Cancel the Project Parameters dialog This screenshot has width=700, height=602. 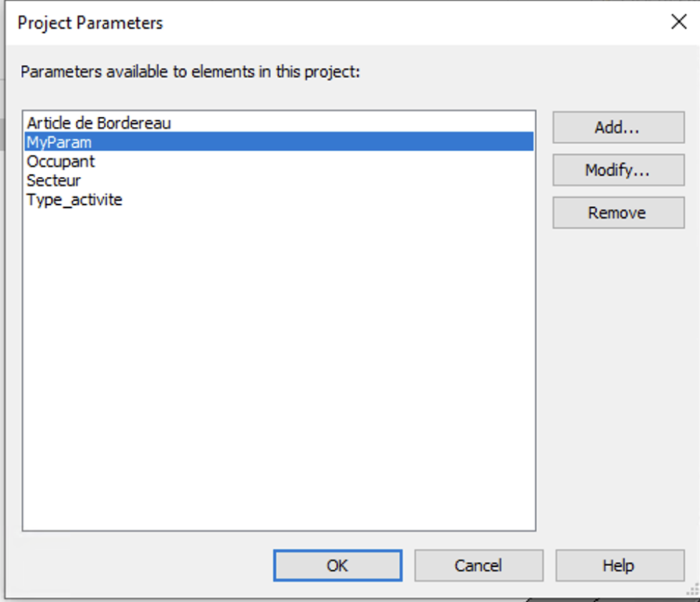478,565
